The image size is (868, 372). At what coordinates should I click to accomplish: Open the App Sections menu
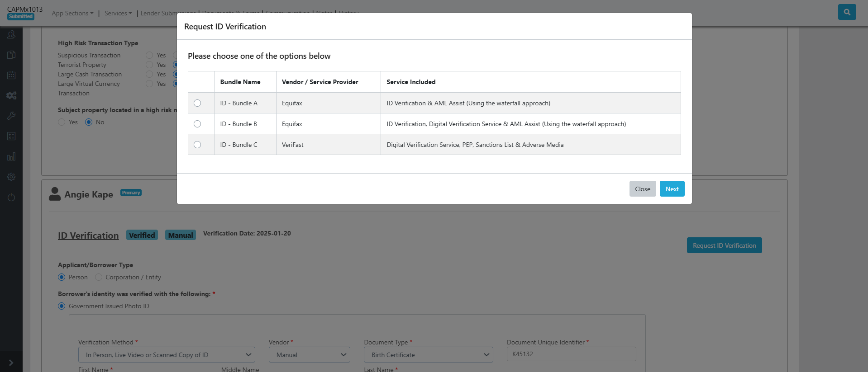point(72,13)
